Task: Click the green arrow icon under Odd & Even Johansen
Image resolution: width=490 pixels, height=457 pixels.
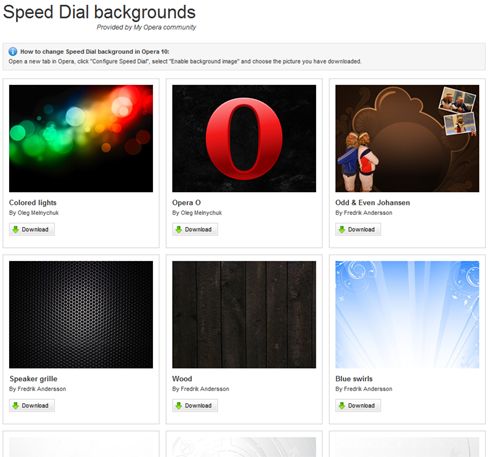Action: pyautogui.click(x=342, y=229)
